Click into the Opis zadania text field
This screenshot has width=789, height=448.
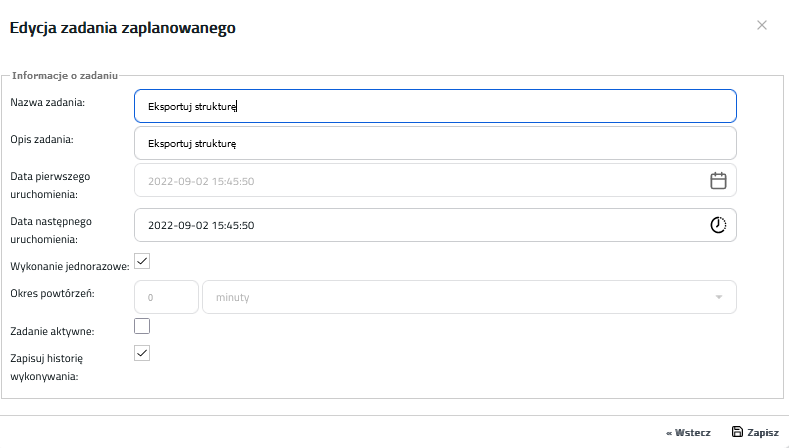pyautogui.click(x=435, y=143)
